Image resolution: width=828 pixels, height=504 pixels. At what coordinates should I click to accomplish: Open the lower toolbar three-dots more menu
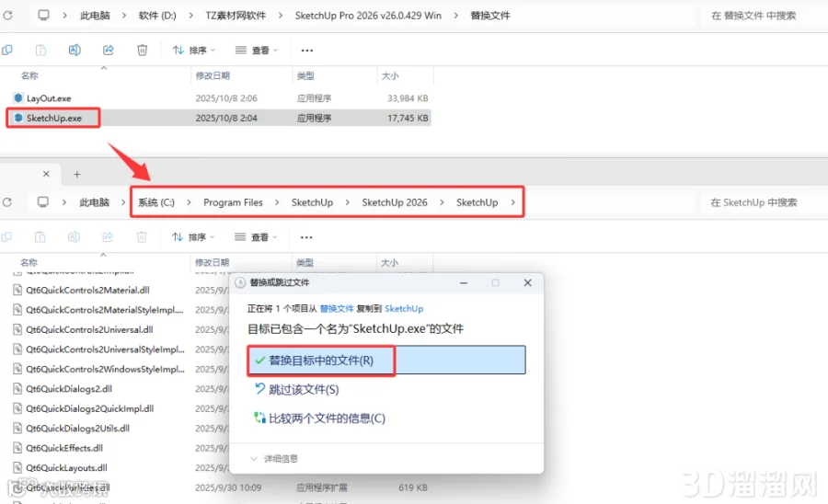(306, 237)
